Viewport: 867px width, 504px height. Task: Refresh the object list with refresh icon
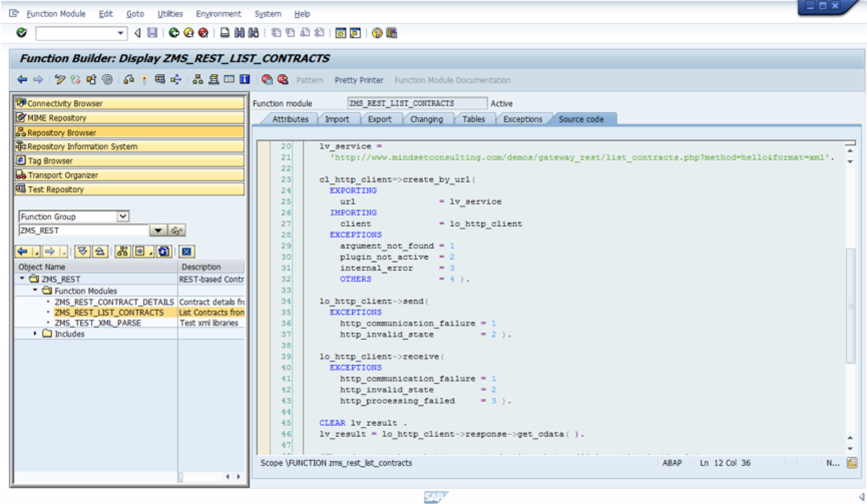pos(162,251)
